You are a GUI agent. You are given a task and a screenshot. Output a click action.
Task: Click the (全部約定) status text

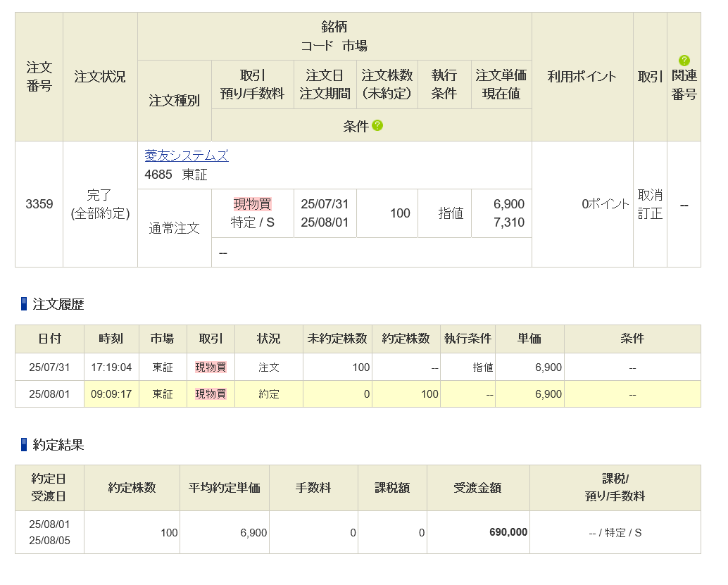click(100, 213)
